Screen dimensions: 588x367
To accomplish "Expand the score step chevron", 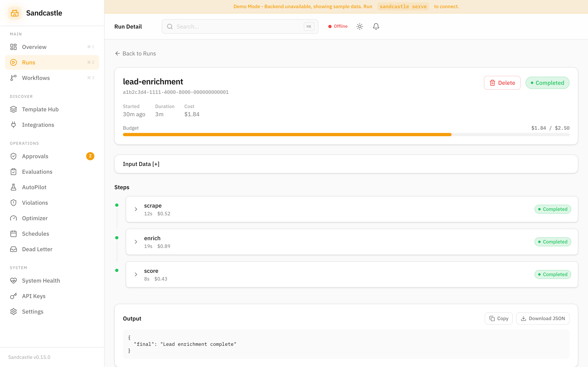I will tap(136, 274).
